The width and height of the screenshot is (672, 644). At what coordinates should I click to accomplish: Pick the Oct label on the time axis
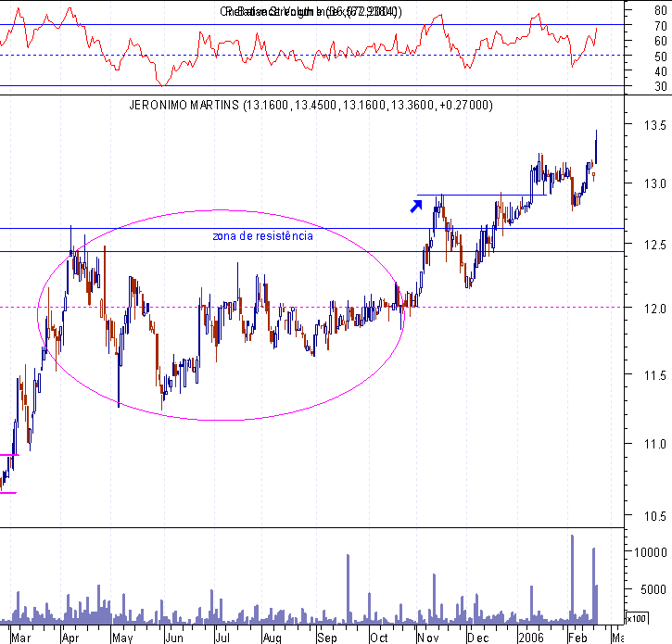(379, 638)
